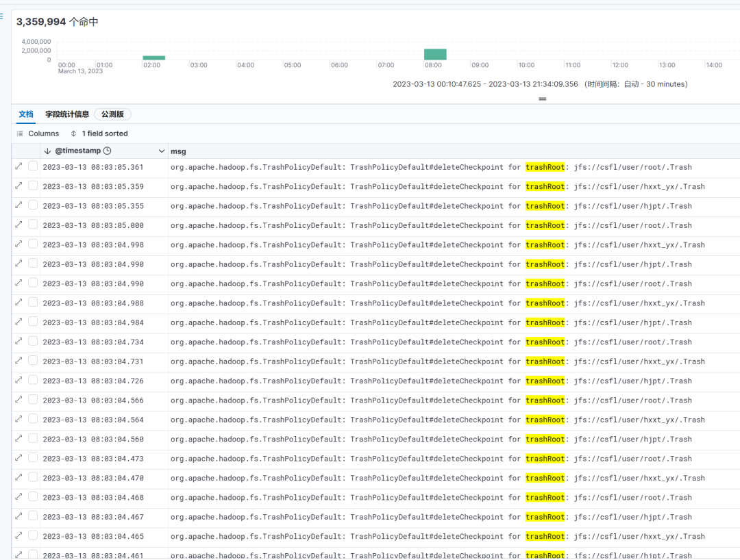This screenshot has width=740, height=560.
Task: Click the msg column header
Action: tap(178, 151)
